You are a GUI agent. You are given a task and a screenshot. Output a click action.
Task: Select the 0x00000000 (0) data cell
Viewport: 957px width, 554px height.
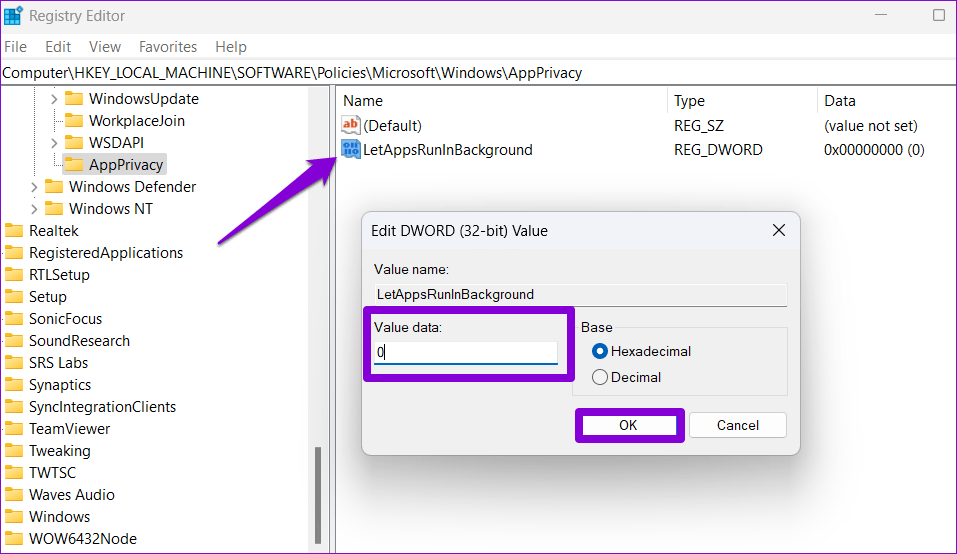pos(874,149)
